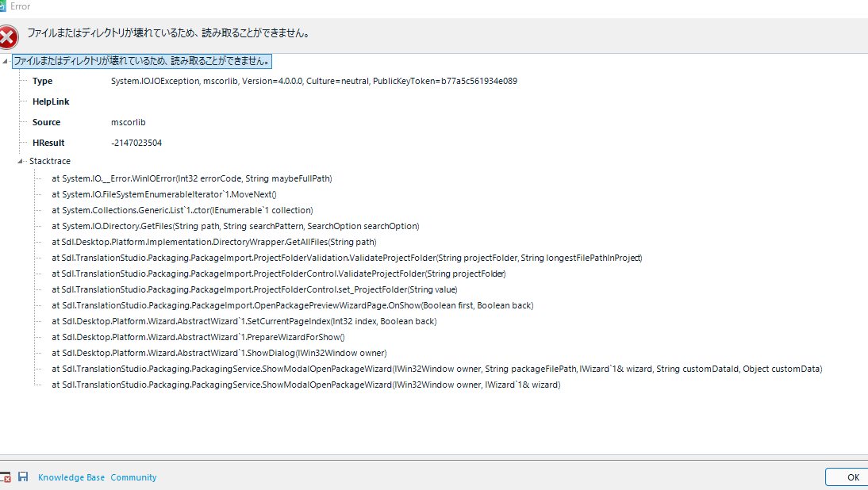Collapse the Stacktrace tree node
Viewport: 868px width, 490px height.
pyautogui.click(x=21, y=162)
